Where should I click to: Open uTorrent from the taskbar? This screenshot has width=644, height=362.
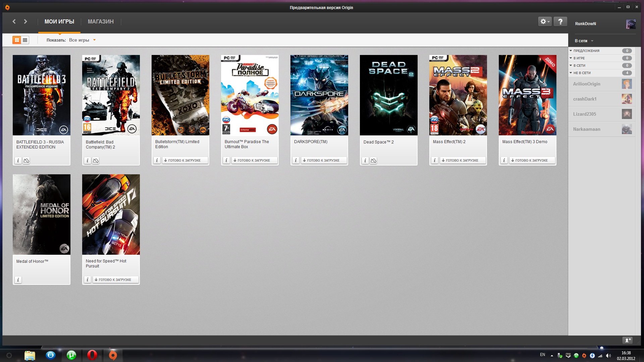click(x=71, y=355)
